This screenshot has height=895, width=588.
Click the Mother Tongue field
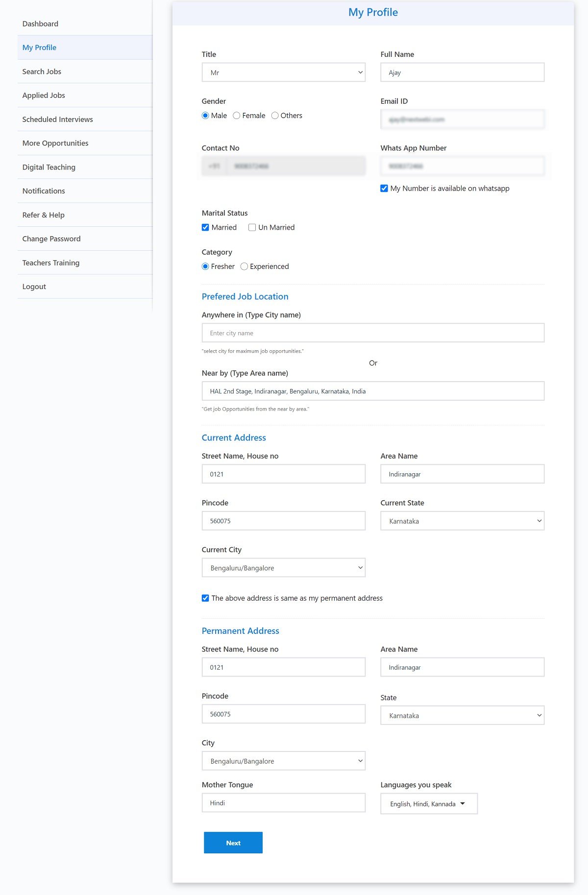tap(284, 803)
